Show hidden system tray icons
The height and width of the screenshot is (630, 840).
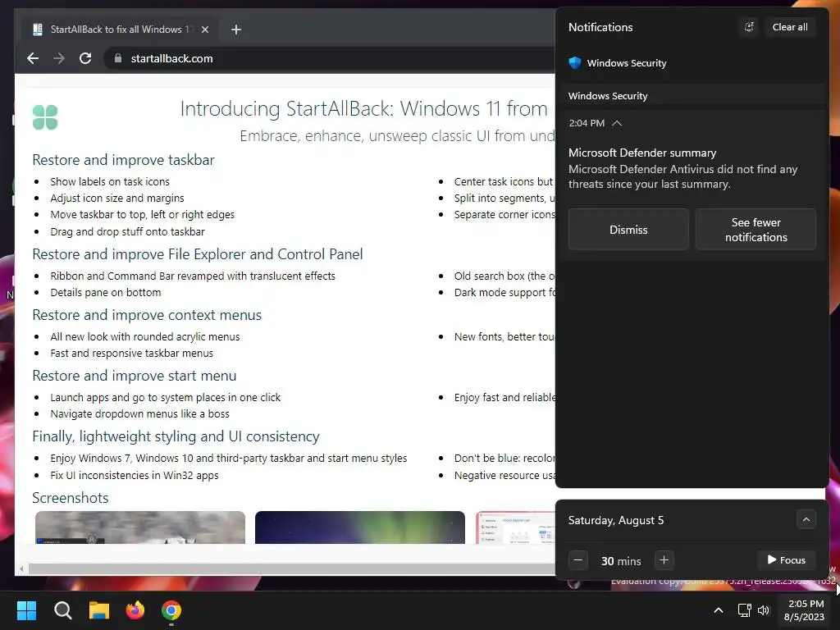pos(719,610)
